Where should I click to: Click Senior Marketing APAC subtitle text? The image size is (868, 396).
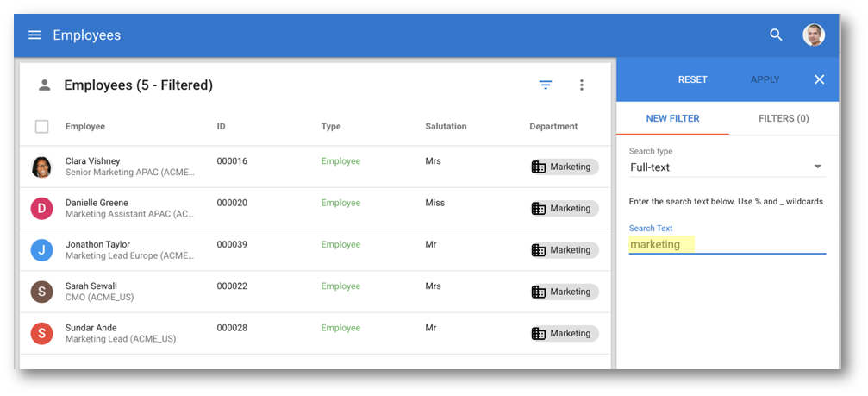click(130, 173)
